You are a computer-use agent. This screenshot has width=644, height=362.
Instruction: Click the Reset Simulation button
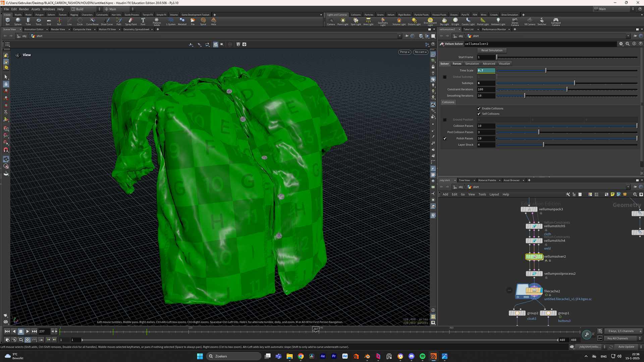492,50
